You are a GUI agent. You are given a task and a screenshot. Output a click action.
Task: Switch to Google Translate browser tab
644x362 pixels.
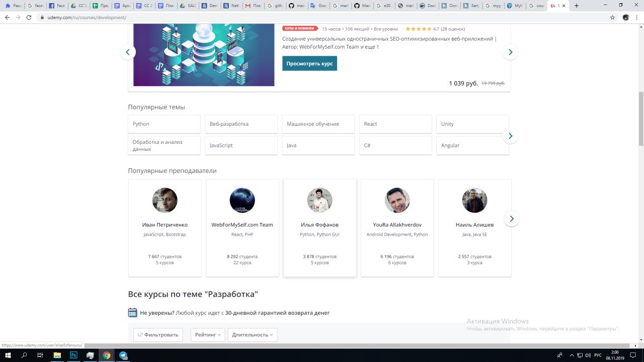[318, 6]
